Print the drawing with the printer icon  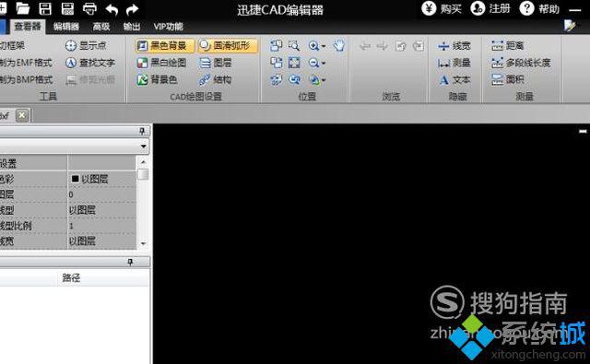click(89, 8)
